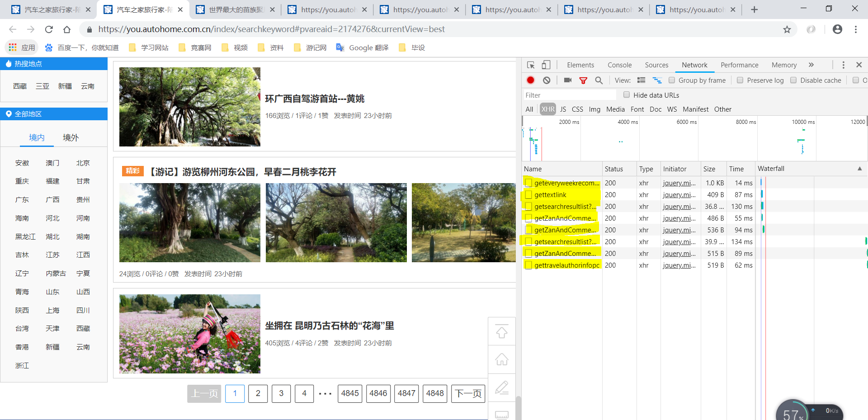This screenshot has width=868, height=420.
Task: Select the DevTools inspect element tool
Action: click(x=531, y=65)
